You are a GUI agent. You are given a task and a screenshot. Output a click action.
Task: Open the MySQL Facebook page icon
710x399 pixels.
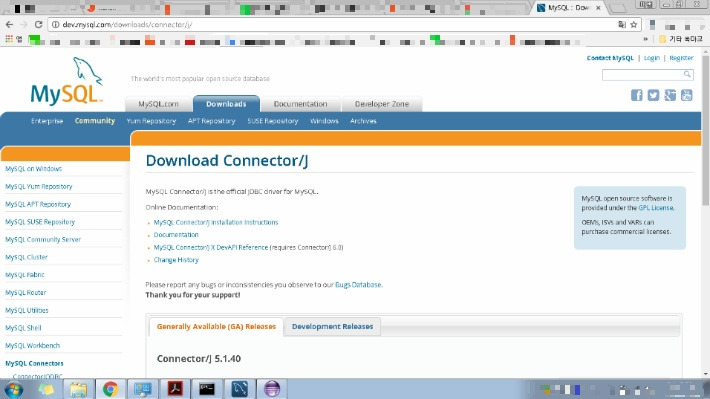pos(637,95)
